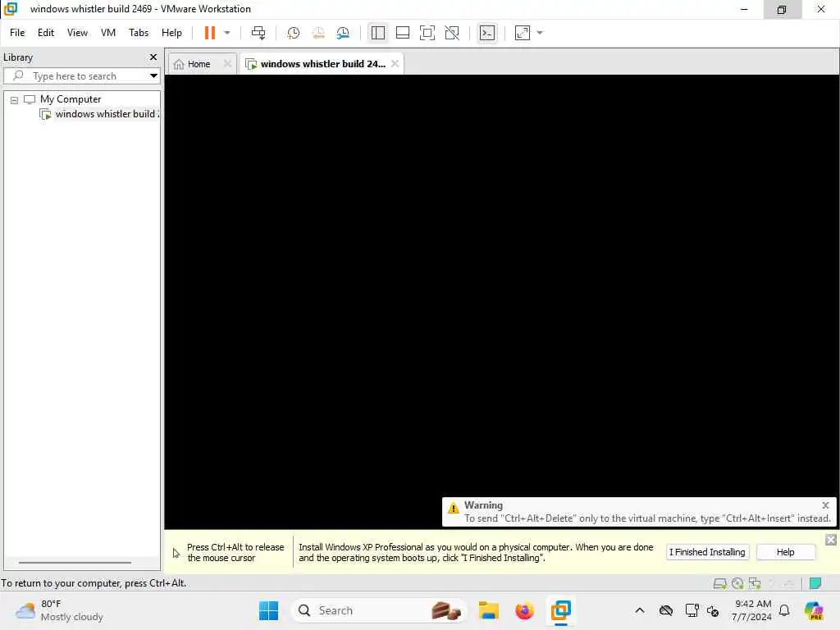Click the I Finished Installing button

tap(707, 552)
